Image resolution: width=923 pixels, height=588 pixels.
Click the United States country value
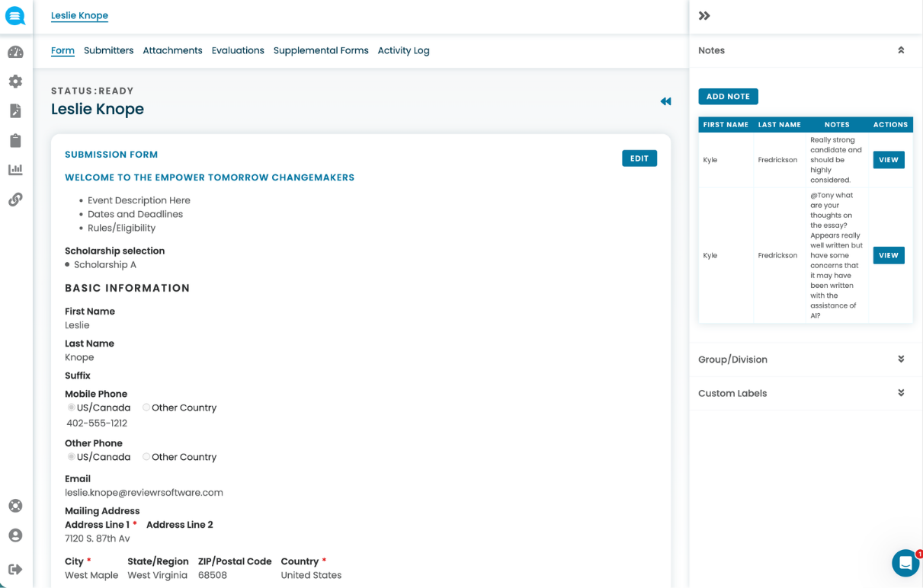point(311,575)
